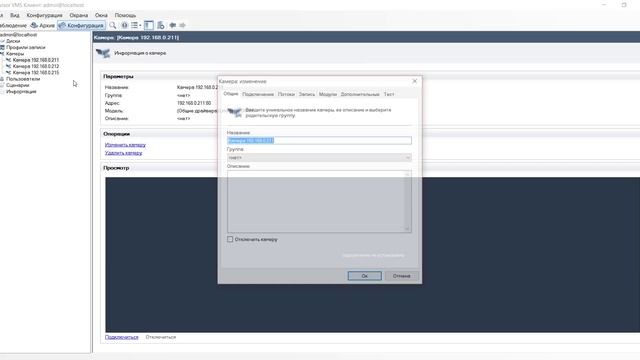Click the magnifier search icon in toolbar
The height and width of the screenshot is (360, 640).
[x=113, y=25]
